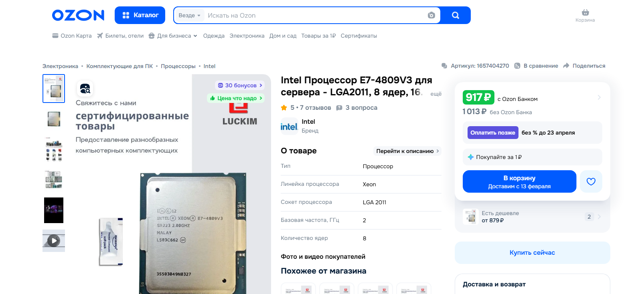The width and height of the screenshot is (644, 294).
Task: Open the Дом и сад menu item
Action: coord(283,36)
